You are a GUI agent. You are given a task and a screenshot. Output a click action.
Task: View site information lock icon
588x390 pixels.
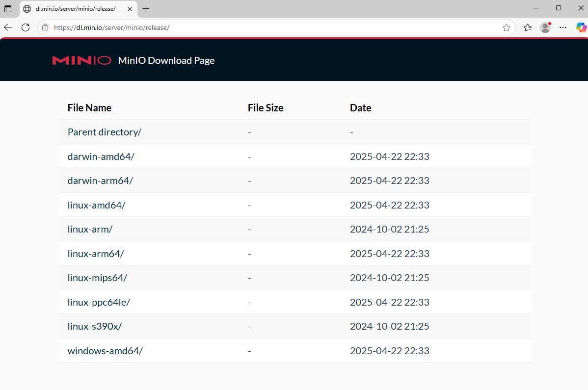point(45,27)
